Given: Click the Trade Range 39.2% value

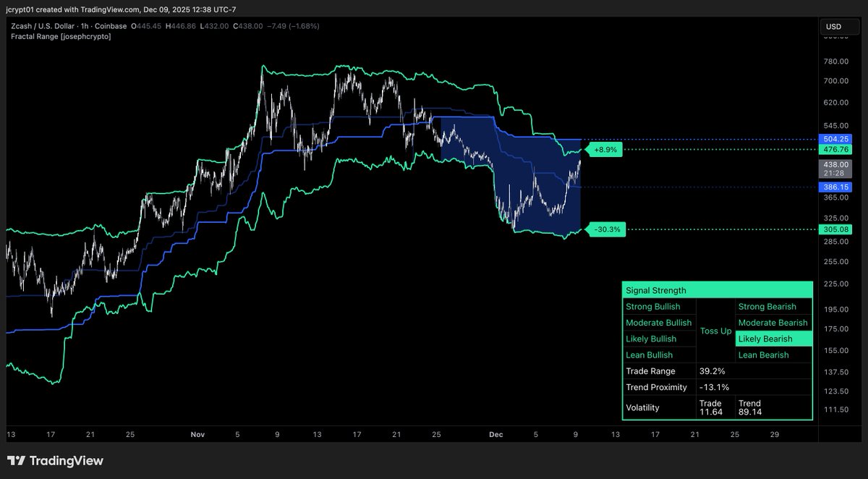Looking at the screenshot, I should [x=712, y=371].
